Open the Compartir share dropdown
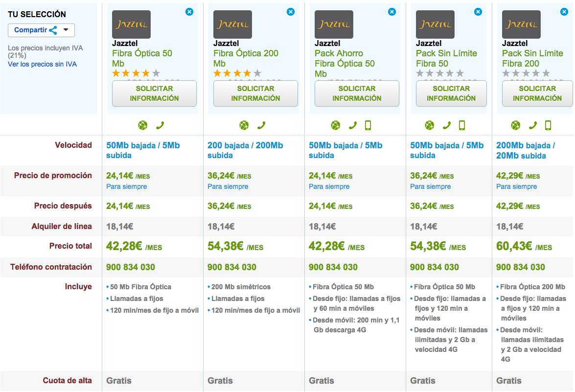The height and width of the screenshot is (392, 575). pos(41,30)
